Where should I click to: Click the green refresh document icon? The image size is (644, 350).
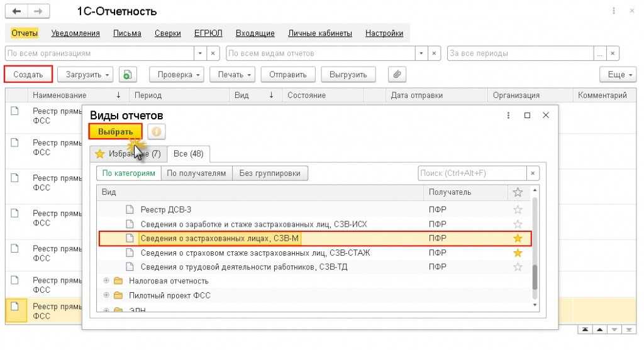click(127, 75)
